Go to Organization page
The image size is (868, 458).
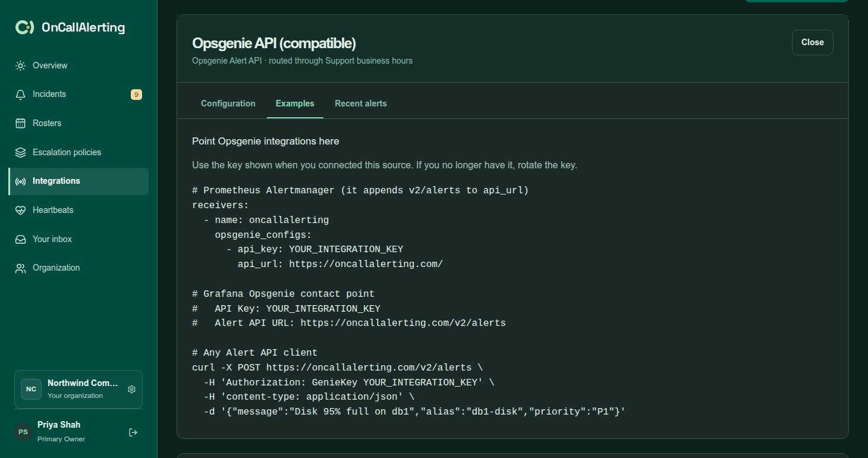[x=78, y=268]
